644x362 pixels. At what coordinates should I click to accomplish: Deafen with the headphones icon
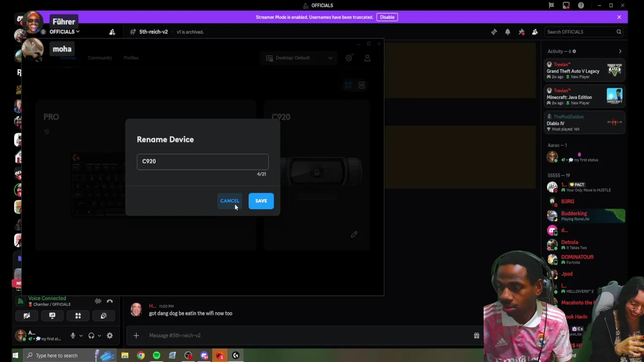91,335
